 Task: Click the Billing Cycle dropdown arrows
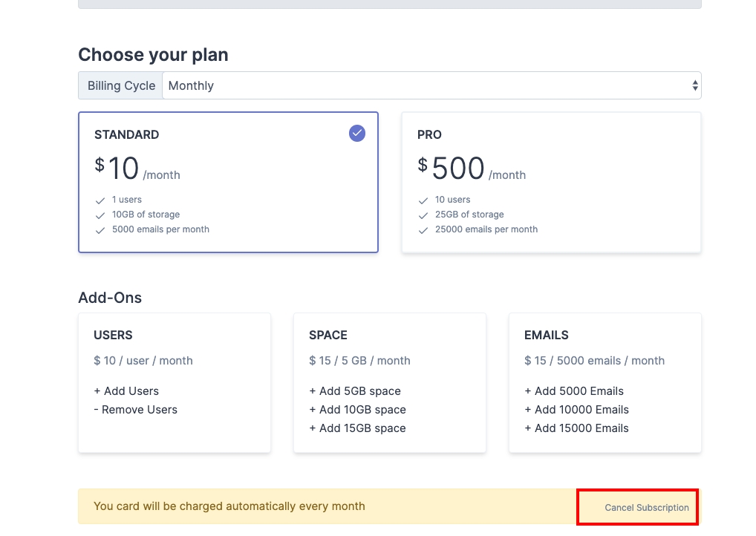[x=695, y=85]
